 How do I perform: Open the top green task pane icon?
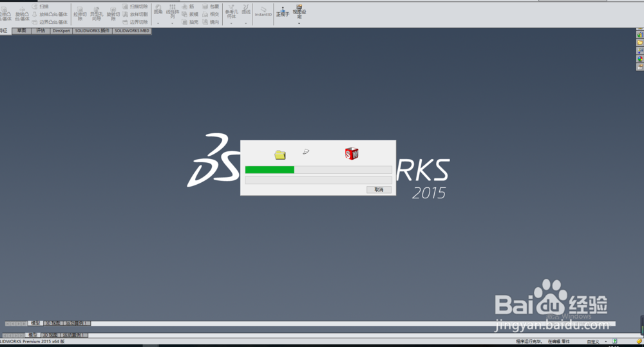[x=640, y=35]
